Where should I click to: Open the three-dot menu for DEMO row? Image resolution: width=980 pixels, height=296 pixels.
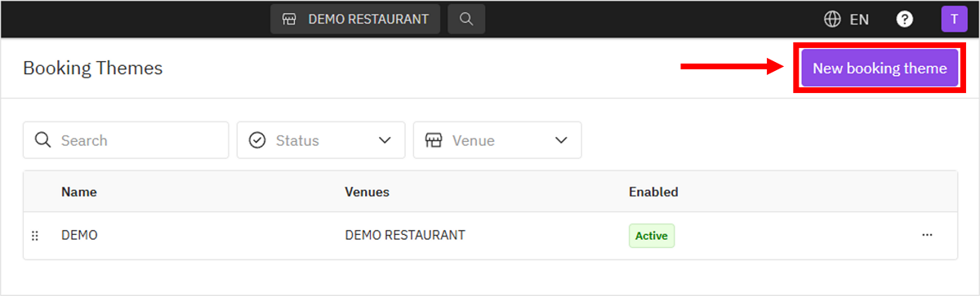coord(927,235)
